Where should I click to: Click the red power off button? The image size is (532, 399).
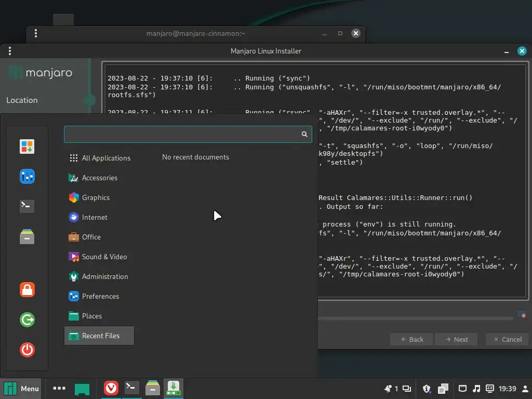(x=27, y=350)
